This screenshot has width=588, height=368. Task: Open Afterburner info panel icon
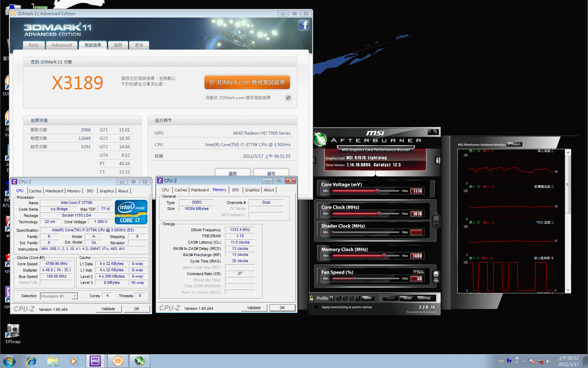[x=437, y=161]
